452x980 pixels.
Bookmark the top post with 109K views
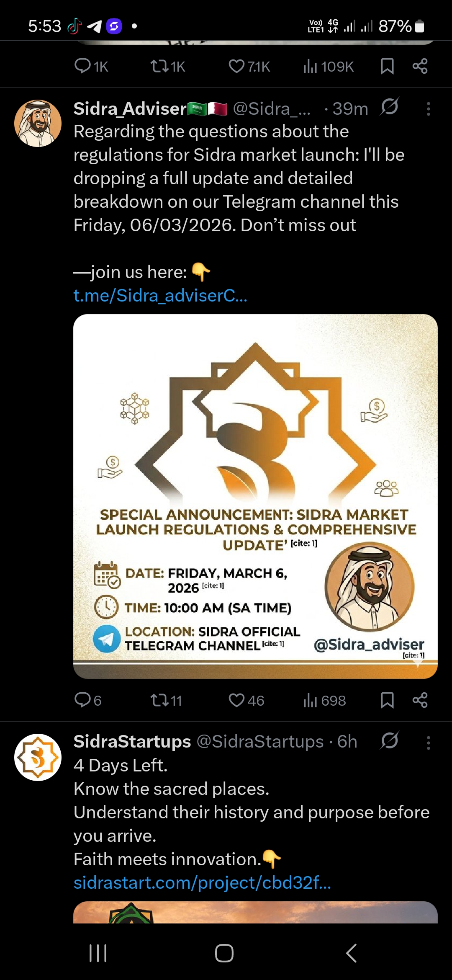click(387, 66)
